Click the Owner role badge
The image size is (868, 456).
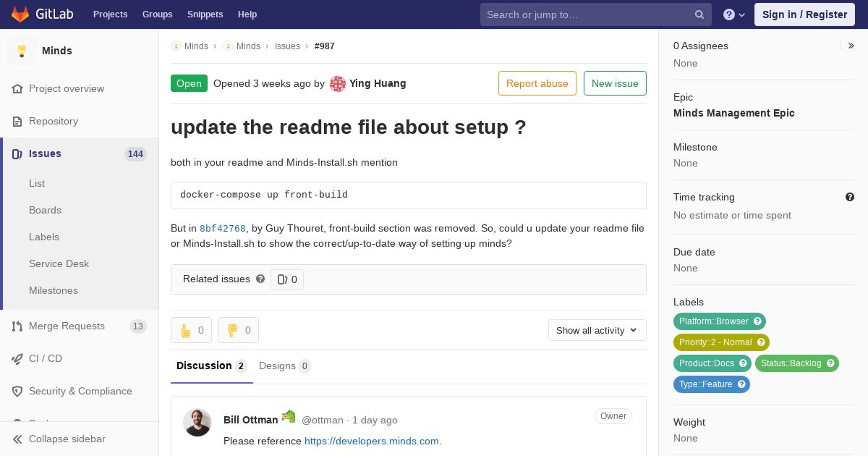click(613, 416)
